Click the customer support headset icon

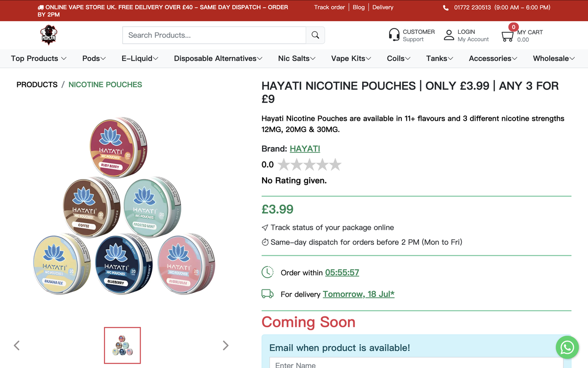[394, 35]
